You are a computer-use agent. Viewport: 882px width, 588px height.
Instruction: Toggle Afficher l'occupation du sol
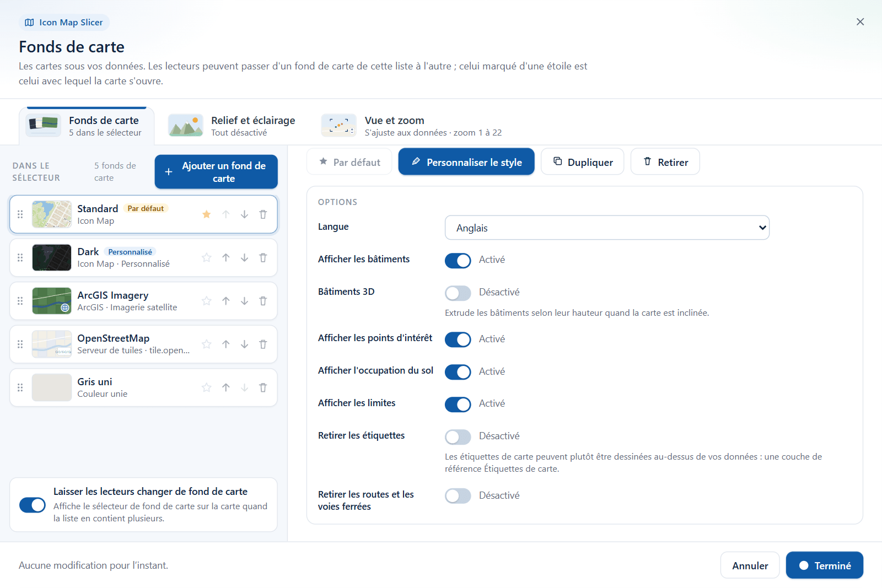(x=458, y=372)
